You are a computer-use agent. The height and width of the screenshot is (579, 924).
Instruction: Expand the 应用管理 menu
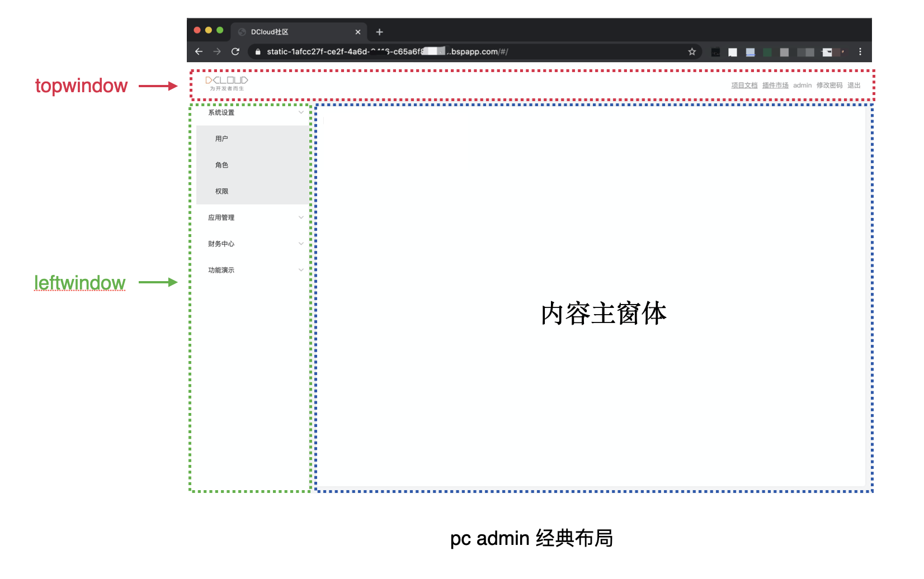[x=301, y=217]
